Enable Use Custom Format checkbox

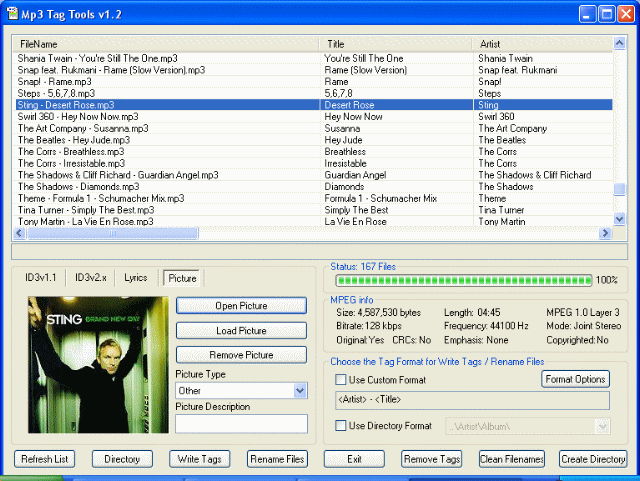coord(340,380)
